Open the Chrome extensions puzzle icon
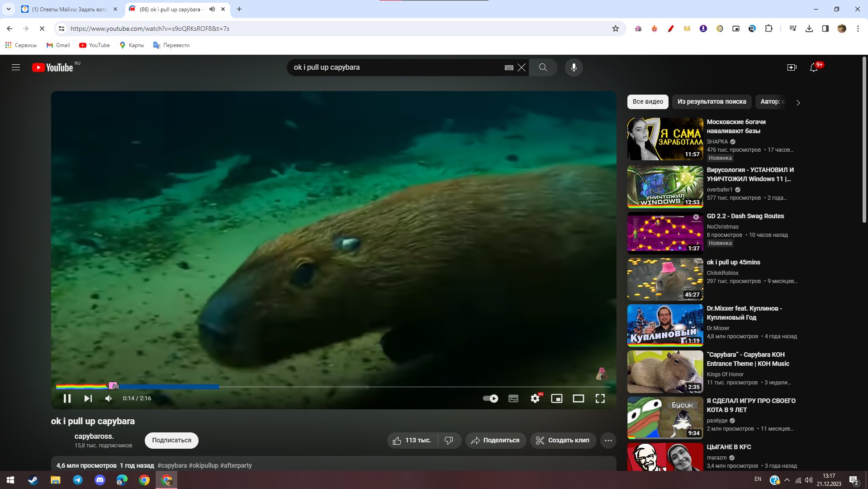 [768, 29]
